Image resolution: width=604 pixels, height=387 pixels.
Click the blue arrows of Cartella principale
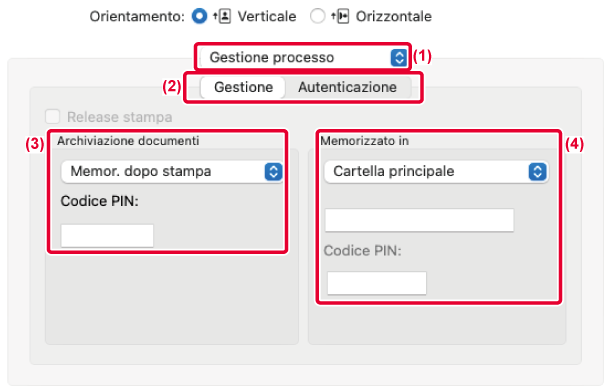click(538, 172)
